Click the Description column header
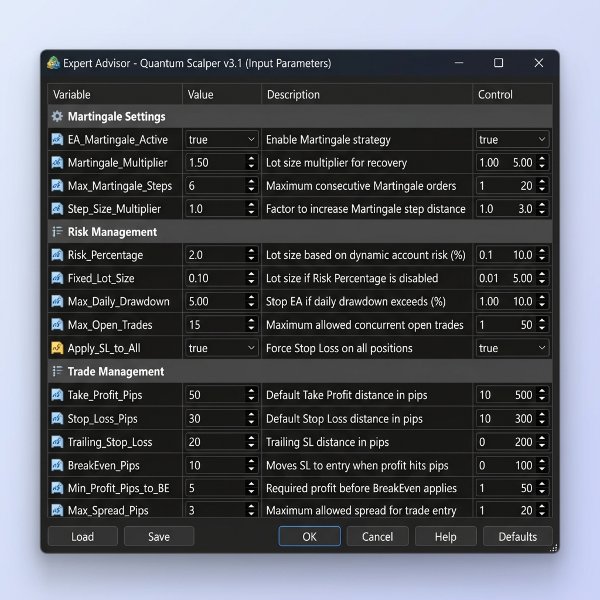 pos(367,95)
